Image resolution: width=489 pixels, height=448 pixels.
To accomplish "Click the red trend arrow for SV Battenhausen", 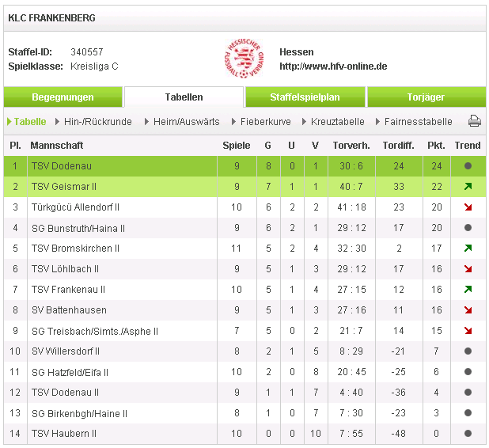I will pyautogui.click(x=468, y=310).
